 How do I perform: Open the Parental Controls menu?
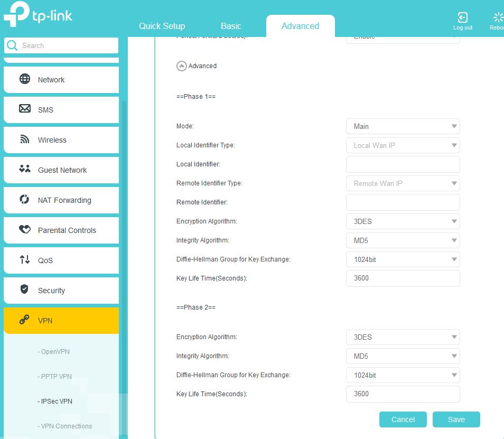tap(61, 230)
